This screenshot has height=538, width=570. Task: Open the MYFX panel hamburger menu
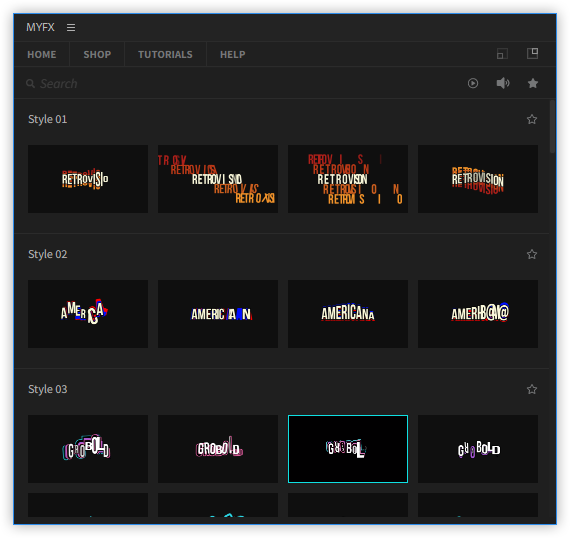click(71, 27)
